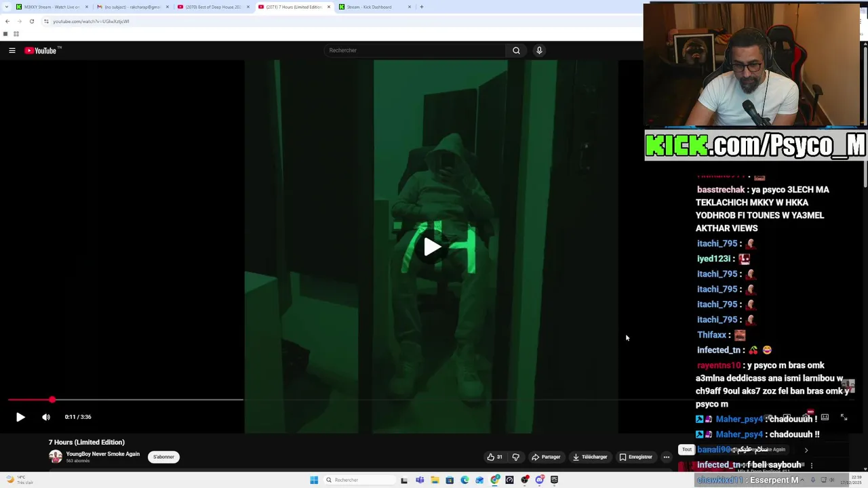Open the YoungBoy Never Smoke Again channel link
The image size is (868, 488).
(x=103, y=454)
